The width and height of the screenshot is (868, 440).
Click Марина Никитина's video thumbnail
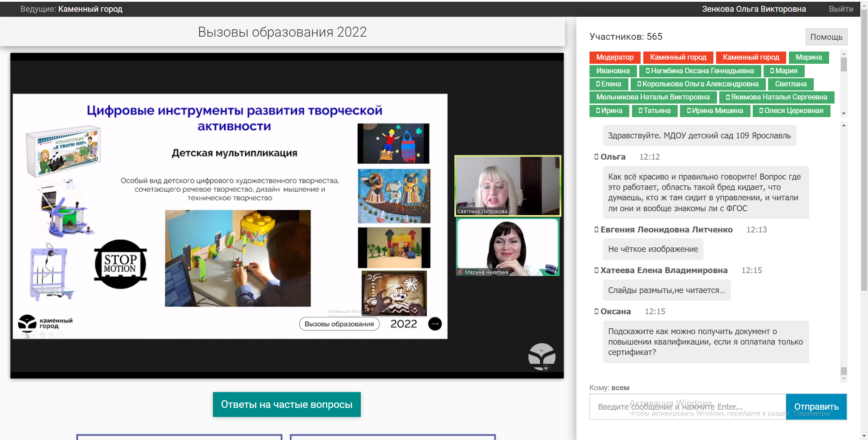pyautogui.click(x=507, y=247)
